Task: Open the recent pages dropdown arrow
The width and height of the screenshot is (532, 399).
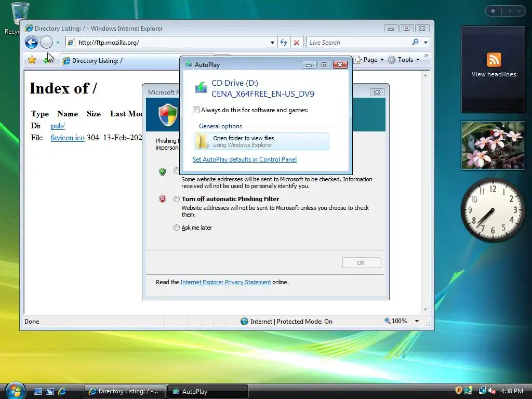Action: click(x=58, y=43)
